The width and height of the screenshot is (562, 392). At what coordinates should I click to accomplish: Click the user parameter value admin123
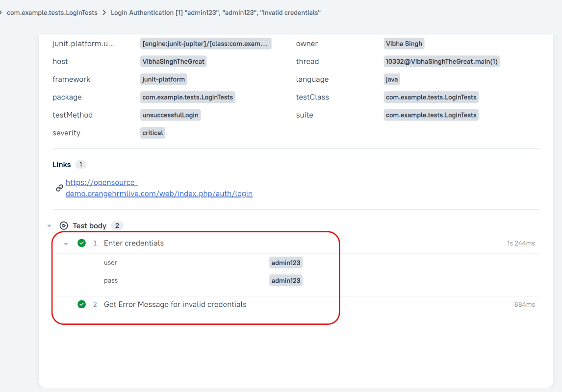285,263
